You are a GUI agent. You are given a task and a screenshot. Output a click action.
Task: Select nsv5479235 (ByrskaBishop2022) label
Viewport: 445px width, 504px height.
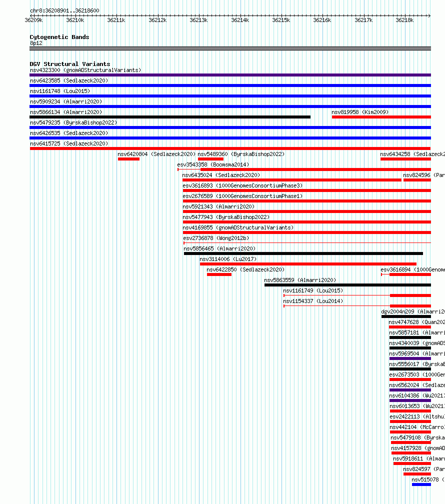click(73, 123)
